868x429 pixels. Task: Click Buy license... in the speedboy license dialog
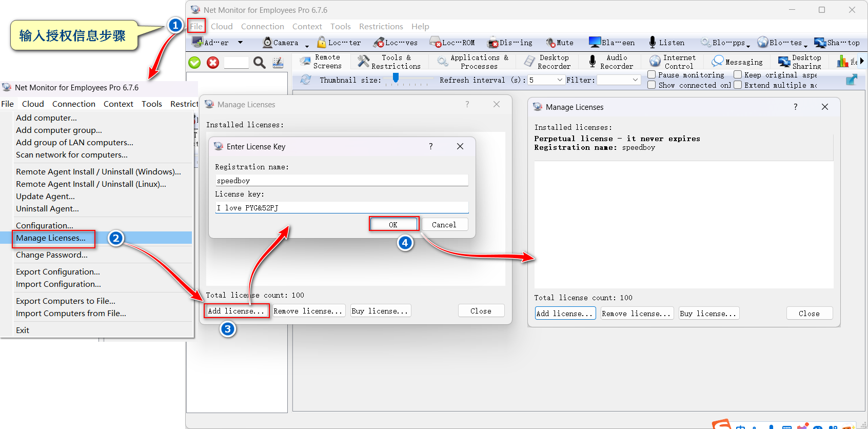708,313
